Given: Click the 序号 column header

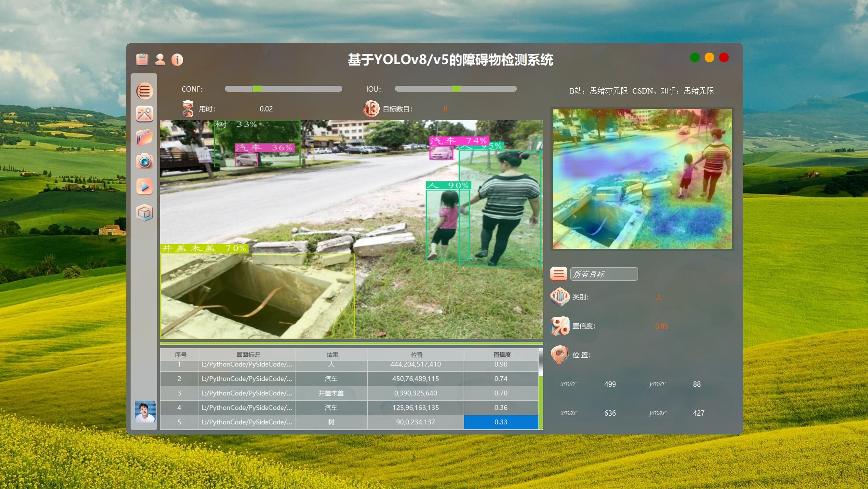Looking at the screenshot, I should (x=180, y=354).
